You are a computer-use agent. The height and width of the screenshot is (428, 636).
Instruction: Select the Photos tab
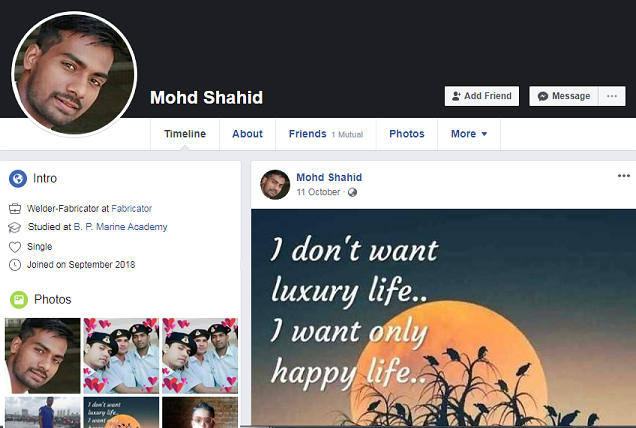(x=407, y=134)
